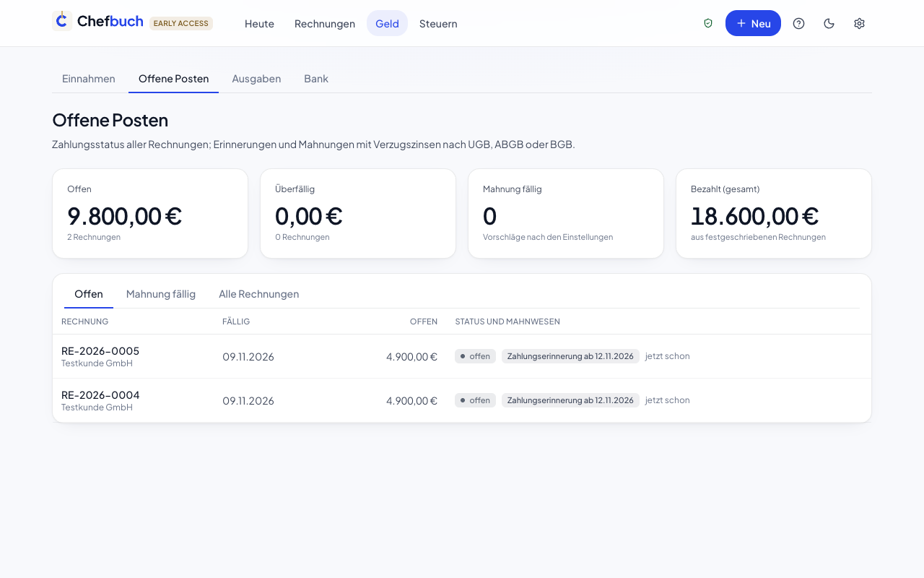
Task: Select the Offen filter tab in the table
Action: tap(89, 294)
